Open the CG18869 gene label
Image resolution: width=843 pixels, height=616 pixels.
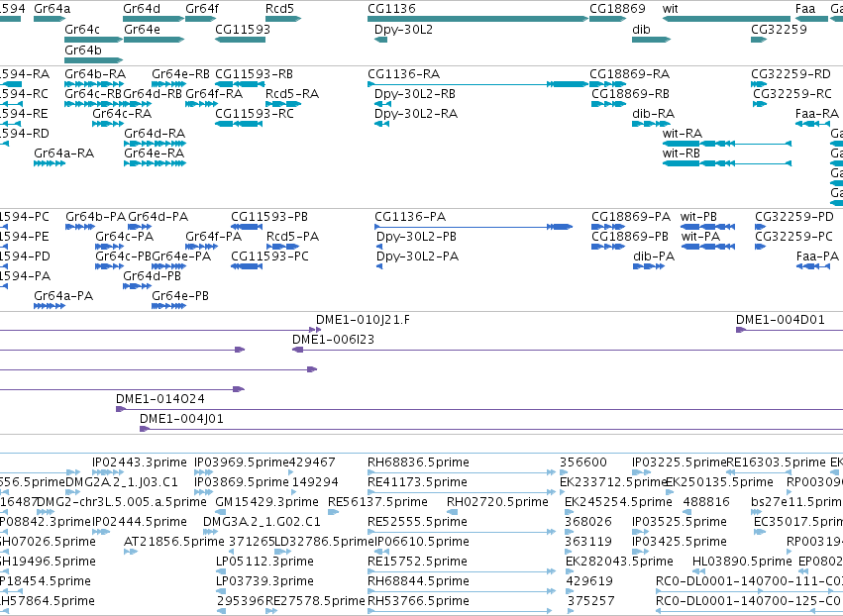pyautogui.click(x=617, y=9)
